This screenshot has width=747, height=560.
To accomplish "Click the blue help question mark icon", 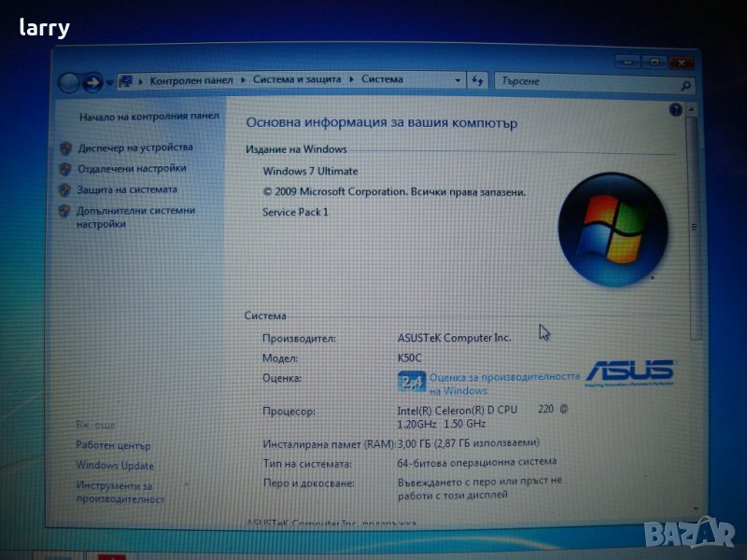I will 675,110.
